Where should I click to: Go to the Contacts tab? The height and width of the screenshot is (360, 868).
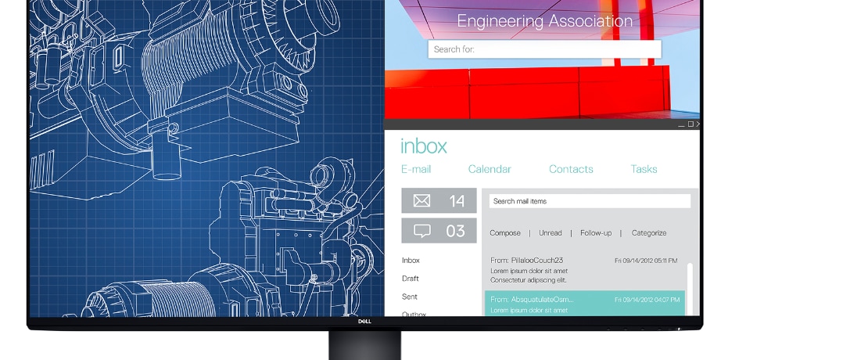[571, 169]
